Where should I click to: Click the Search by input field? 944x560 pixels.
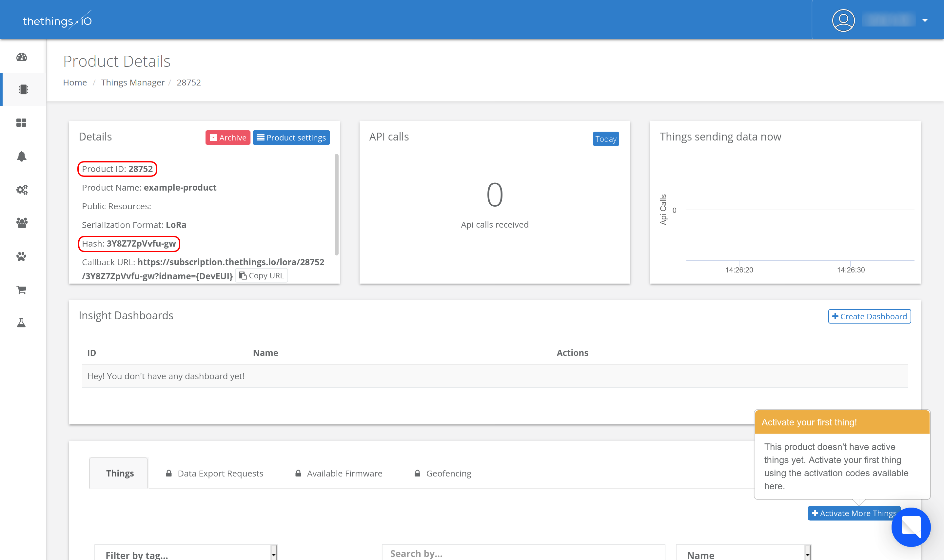point(523,553)
